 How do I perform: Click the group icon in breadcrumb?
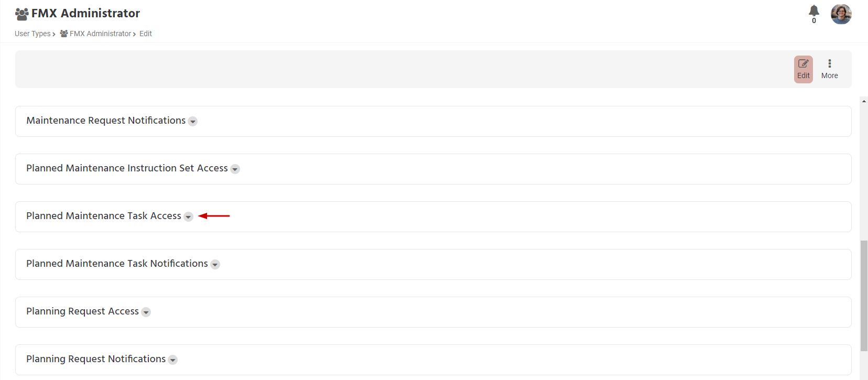[x=64, y=34]
